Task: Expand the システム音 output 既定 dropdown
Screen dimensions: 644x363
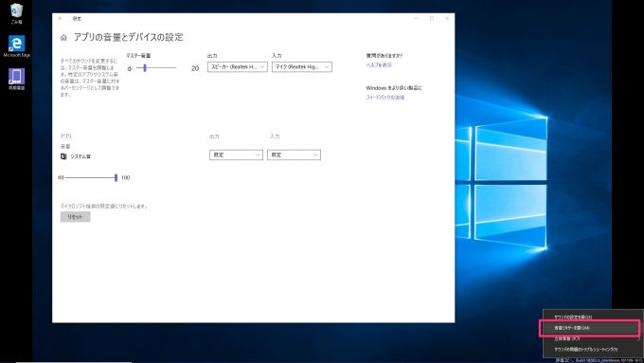Action: (236, 155)
